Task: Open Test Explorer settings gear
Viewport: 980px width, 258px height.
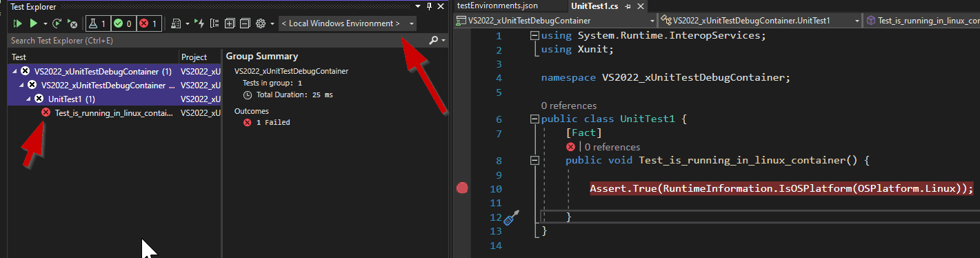Action: click(x=261, y=23)
